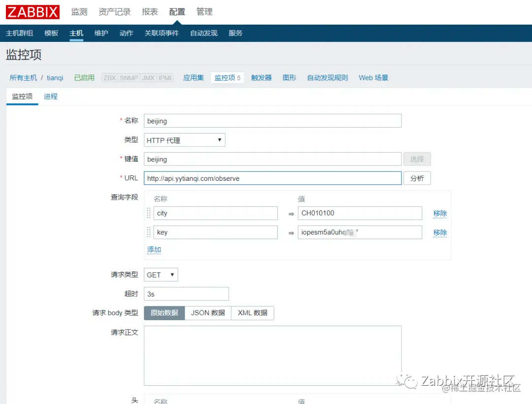532x404 pixels.
Task: Switch to the 进程 tab
Action: (50, 97)
